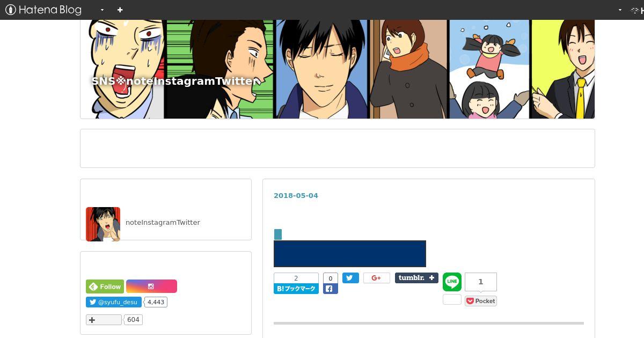Click the plus subscribe button in sidebar
The width and height of the screenshot is (644, 338).
point(104,320)
